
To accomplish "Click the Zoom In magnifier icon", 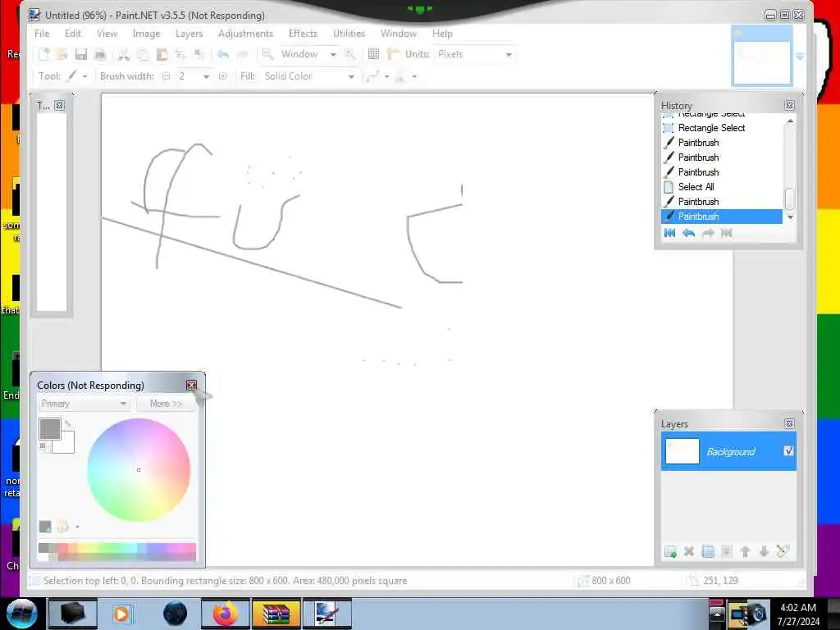I will (x=349, y=54).
